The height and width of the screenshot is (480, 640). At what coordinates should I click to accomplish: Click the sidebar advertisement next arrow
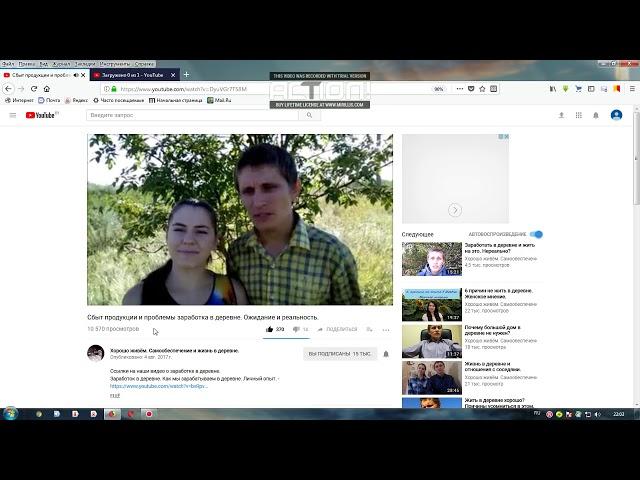coord(455,210)
